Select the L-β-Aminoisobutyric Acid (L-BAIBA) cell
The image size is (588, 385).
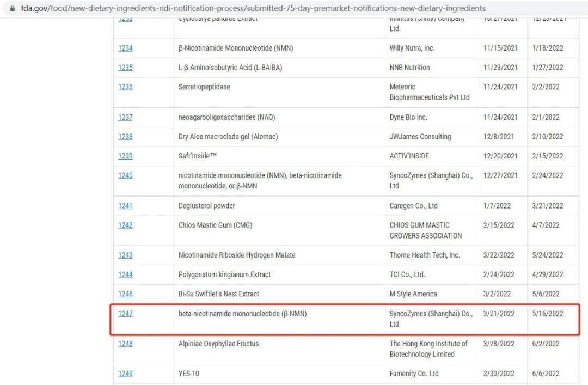(279, 68)
